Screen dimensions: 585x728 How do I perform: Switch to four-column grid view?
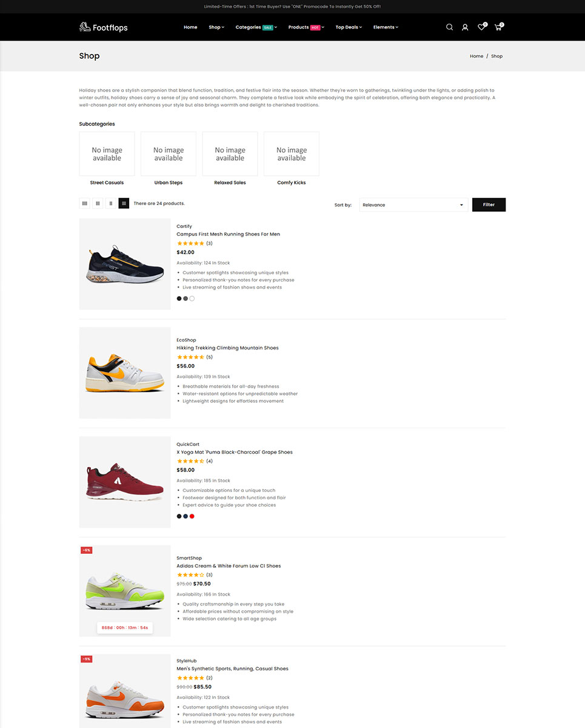click(85, 204)
